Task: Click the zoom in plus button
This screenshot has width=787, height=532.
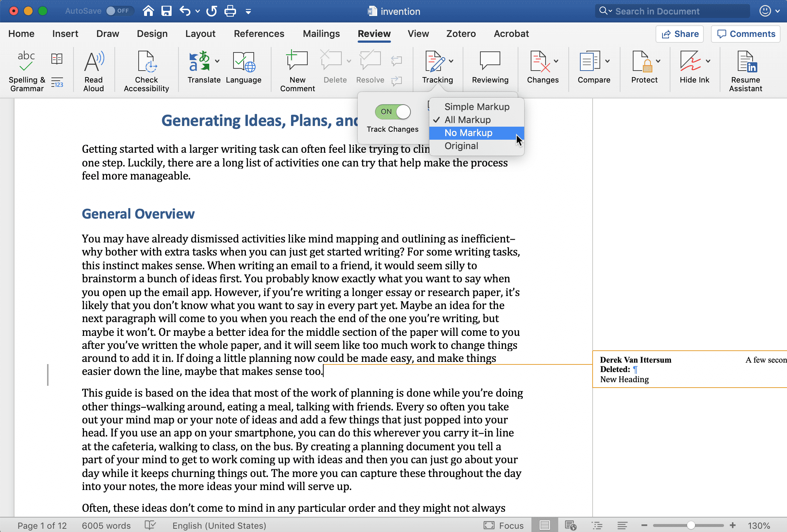Action: [733, 525]
